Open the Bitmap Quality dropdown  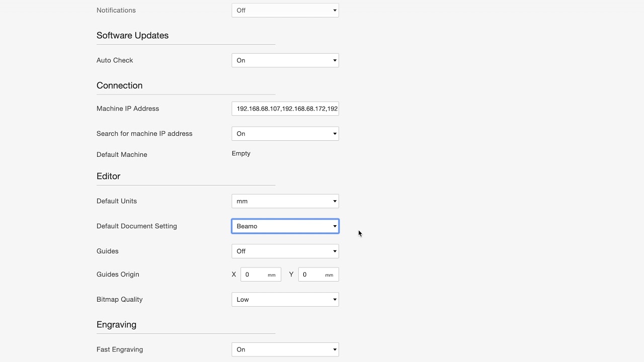tap(285, 300)
